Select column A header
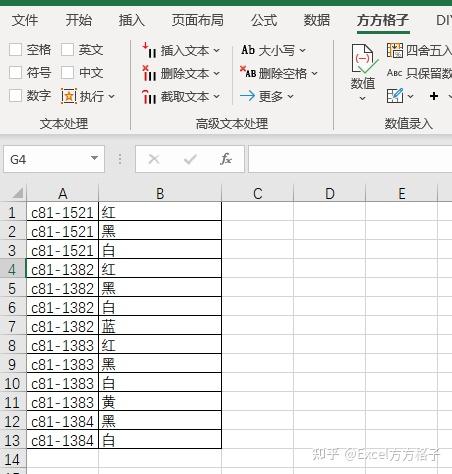This screenshot has height=474, width=452. pyautogui.click(x=63, y=193)
